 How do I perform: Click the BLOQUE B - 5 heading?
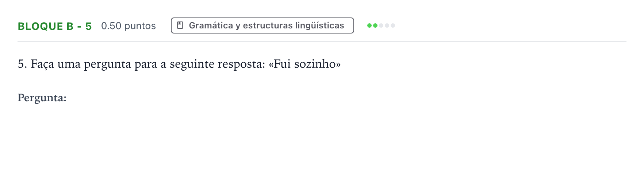point(55,26)
